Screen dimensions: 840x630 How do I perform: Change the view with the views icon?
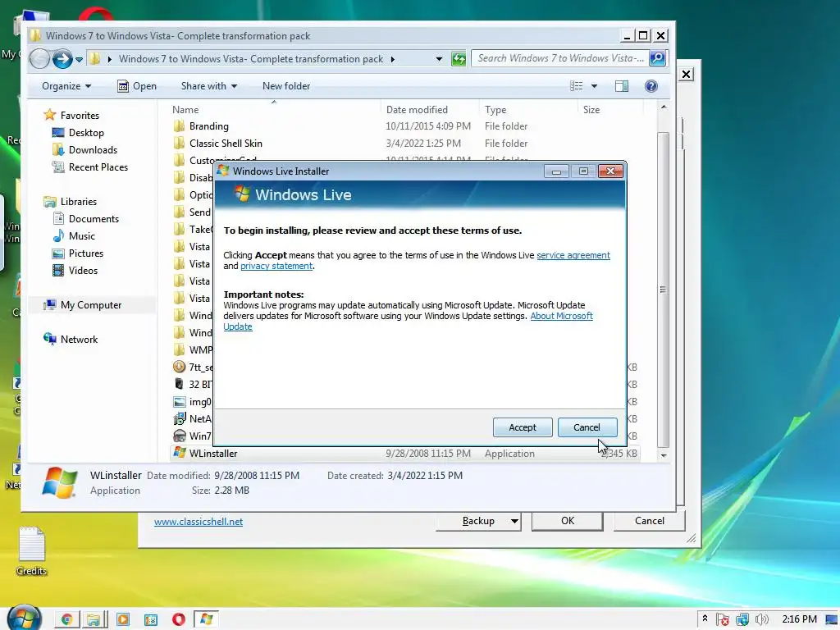[x=577, y=85]
